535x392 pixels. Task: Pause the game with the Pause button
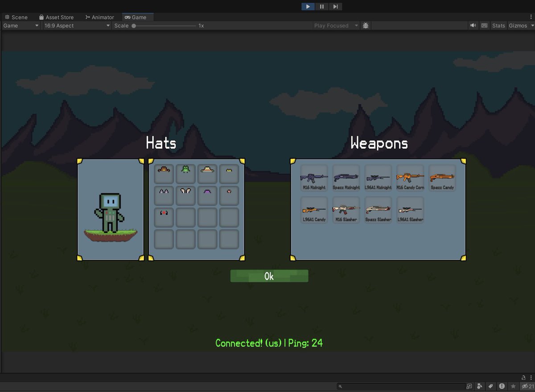[x=321, y=6]
